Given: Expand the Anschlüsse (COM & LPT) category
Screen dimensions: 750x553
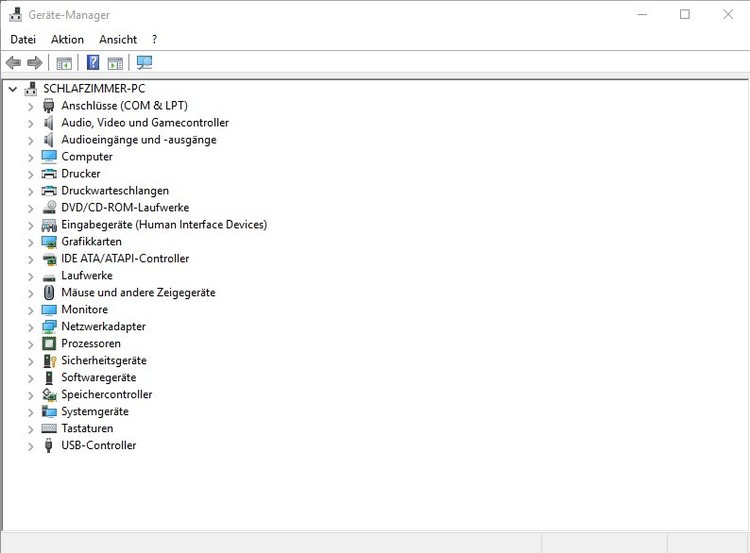Looking at the screenshot, I should pyautogui.click(x=31, y=106).
